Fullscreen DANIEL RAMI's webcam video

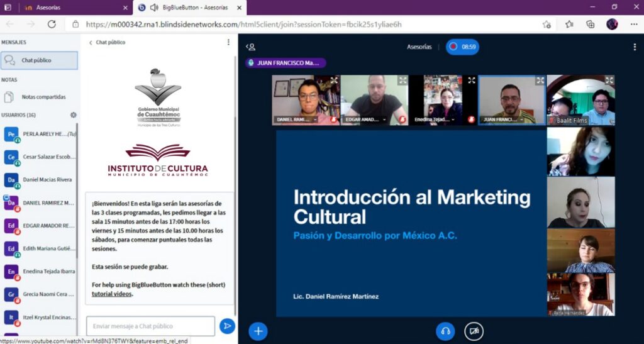[x=334, y=80]
